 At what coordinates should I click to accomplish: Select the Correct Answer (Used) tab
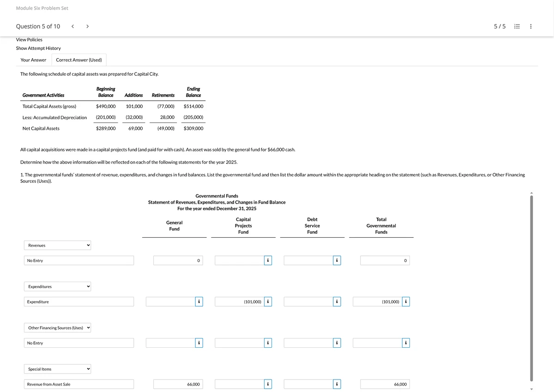pos(79,60)
